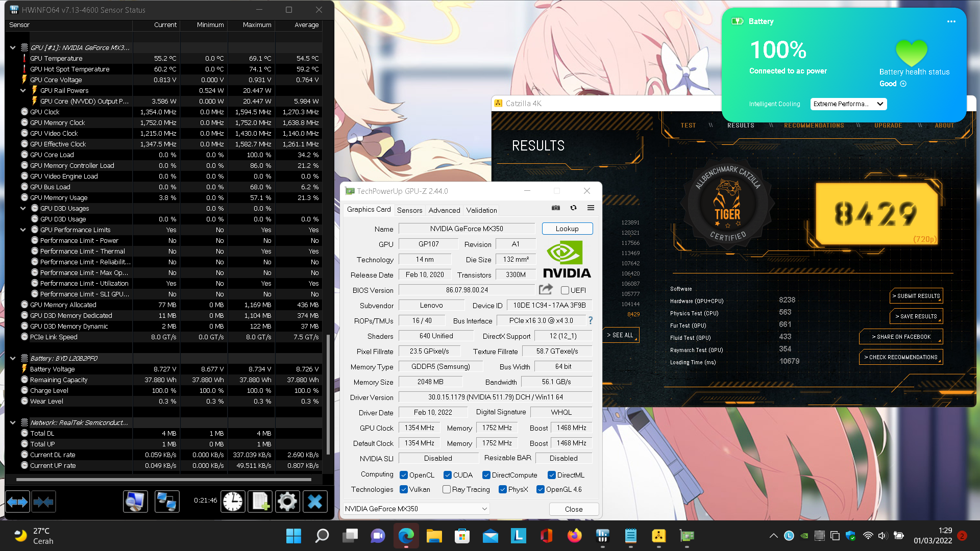
Task: Open Catzilla TEST tab
Action: click(688, 126)
